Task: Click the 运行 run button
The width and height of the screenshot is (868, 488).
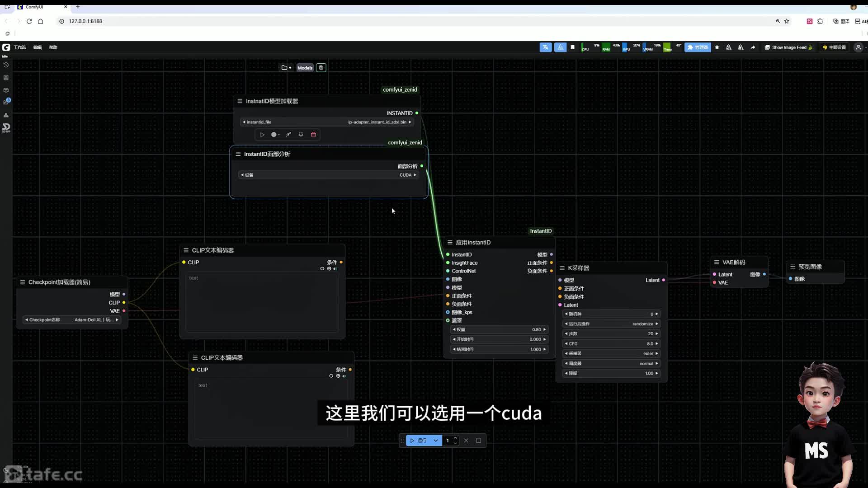Action: click(419, 441)
